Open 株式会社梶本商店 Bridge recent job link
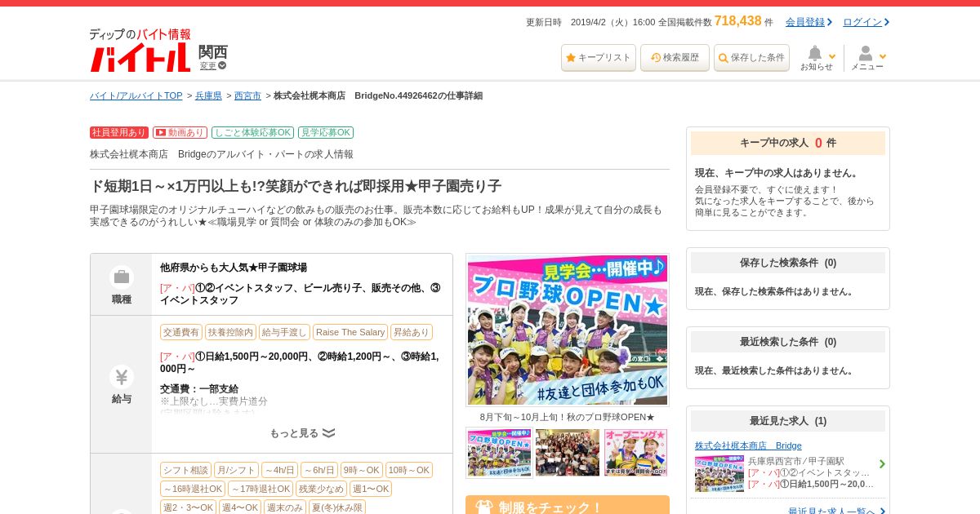 click(748, 445)
